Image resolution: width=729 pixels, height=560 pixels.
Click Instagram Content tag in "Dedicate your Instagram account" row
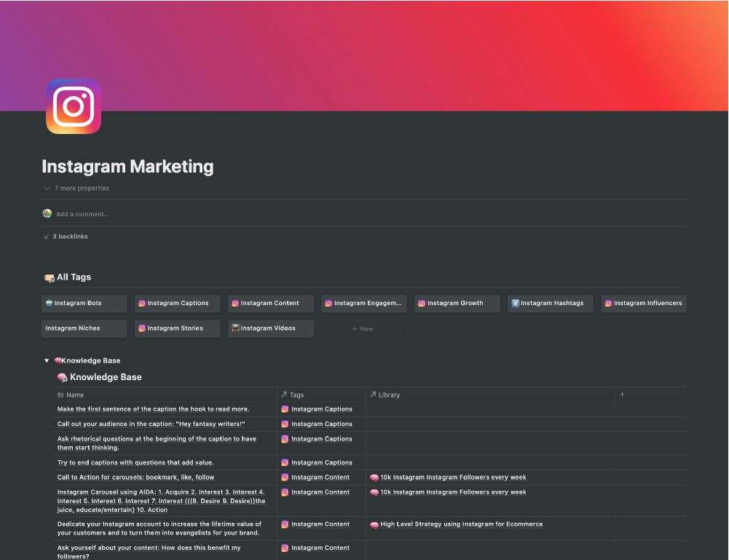click(x=315, y=524)
